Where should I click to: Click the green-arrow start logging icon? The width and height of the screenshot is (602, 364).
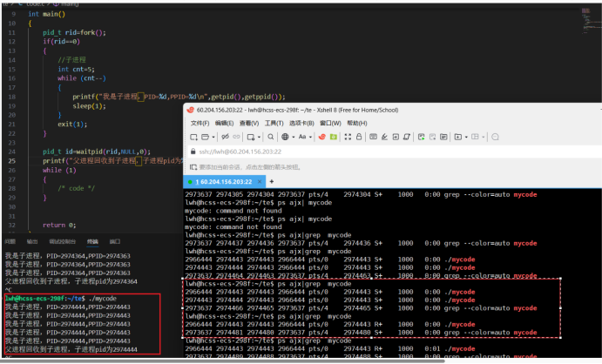click(x=421, y=137)
